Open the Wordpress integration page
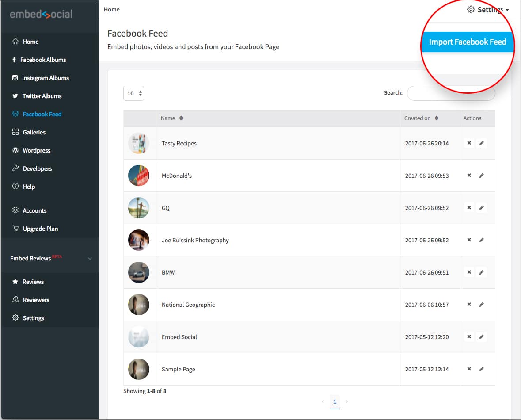The image size is (521, 420). click(x=36, y=150)
